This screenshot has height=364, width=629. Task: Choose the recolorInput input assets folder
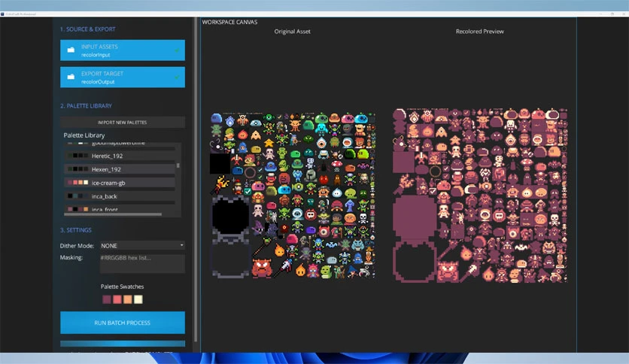tap(123, 50)
